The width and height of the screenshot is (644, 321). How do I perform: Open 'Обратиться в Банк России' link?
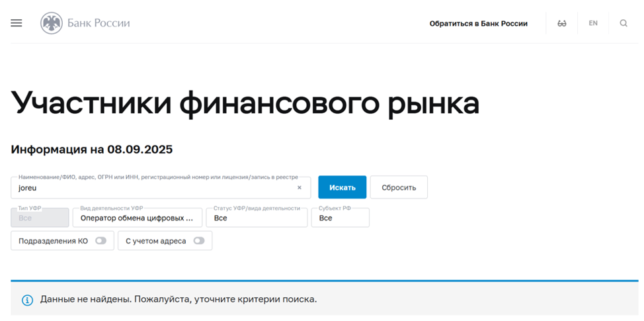click(x=479, y=24)
